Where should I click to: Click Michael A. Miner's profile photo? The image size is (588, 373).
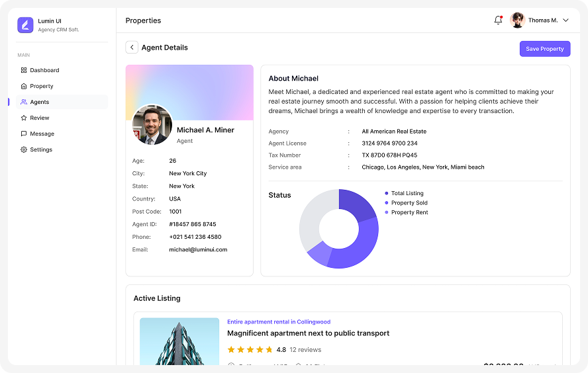pyautogui.click(x=152, y=124)
